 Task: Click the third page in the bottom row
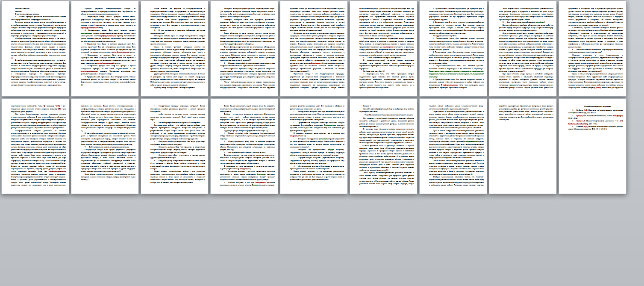[x=174, y=146]
